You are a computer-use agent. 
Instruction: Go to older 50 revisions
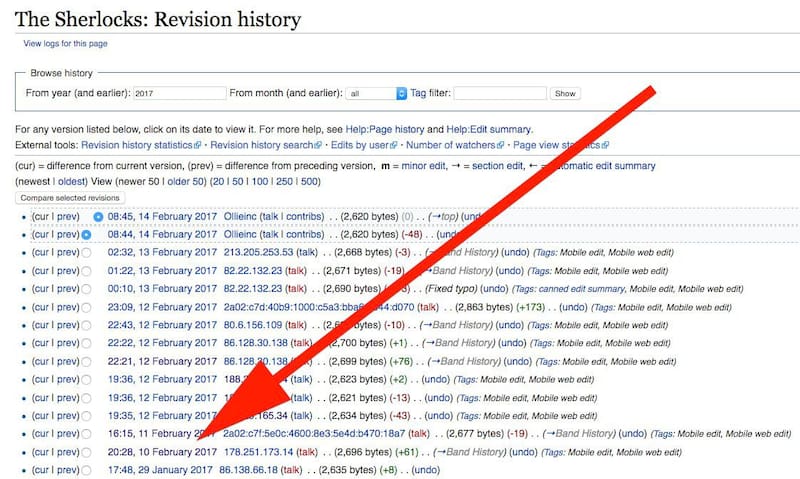pos(179,181)
